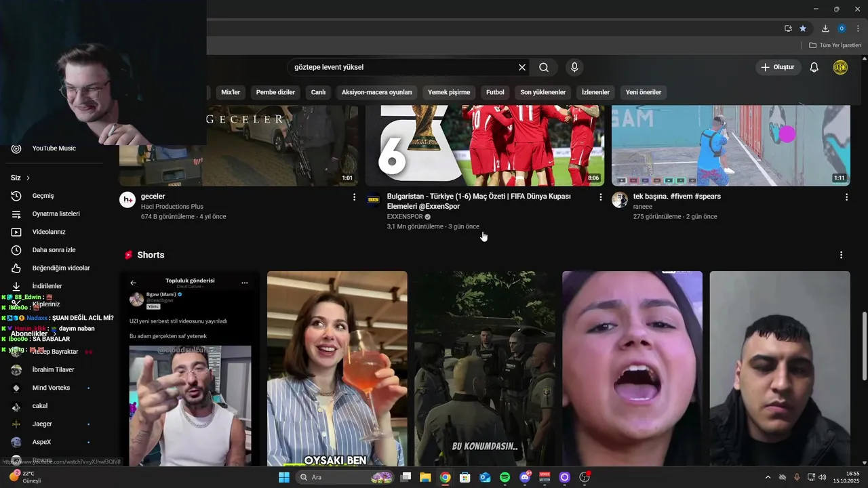Select the Mix'ler filter chip

(x=231, y=92)
